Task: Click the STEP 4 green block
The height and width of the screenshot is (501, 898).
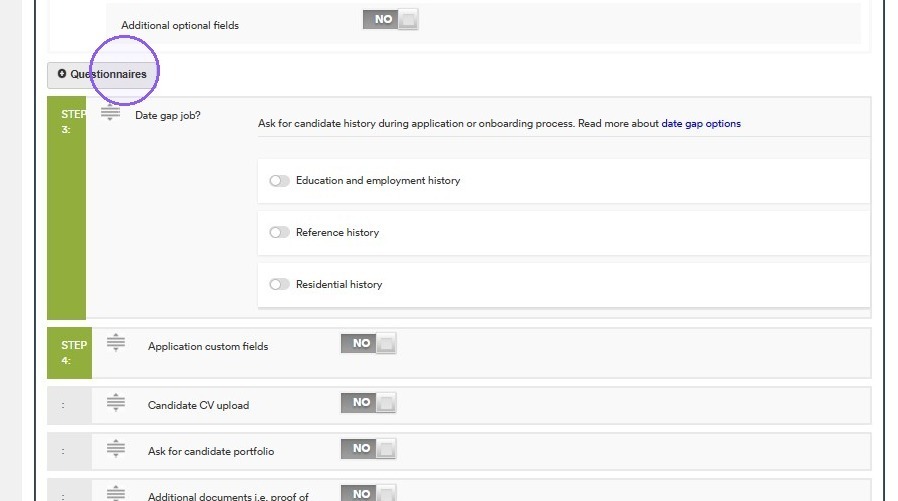Action: click(x=69, y=353)
